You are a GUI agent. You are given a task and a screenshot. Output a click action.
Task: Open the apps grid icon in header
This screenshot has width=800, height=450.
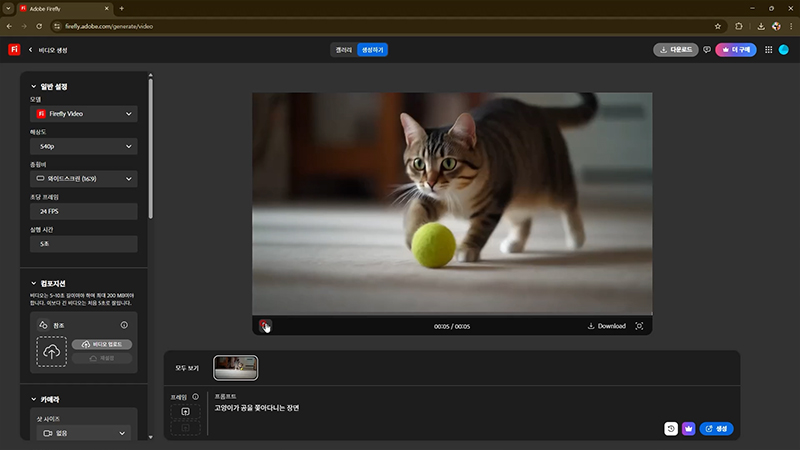(768, 49)
